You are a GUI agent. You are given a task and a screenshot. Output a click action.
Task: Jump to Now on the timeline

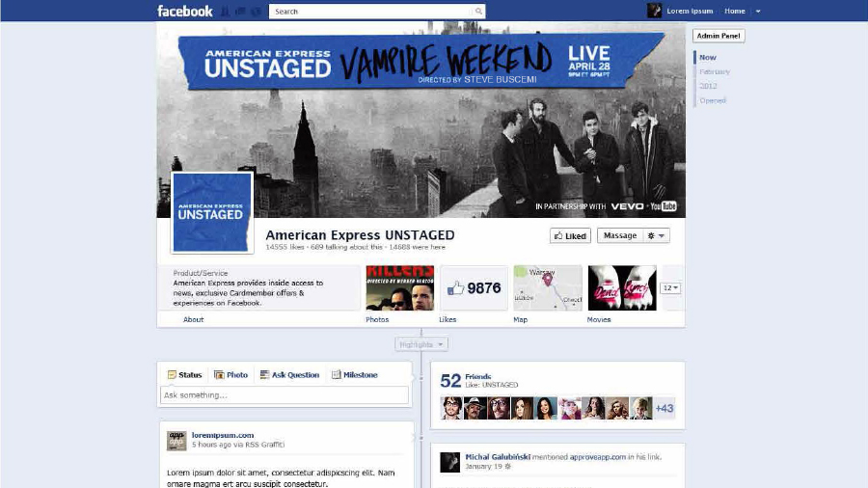click(708, 57)
